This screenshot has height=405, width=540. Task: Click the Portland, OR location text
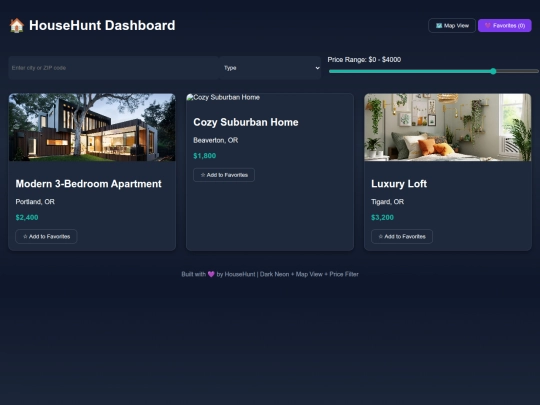[35, 202]
